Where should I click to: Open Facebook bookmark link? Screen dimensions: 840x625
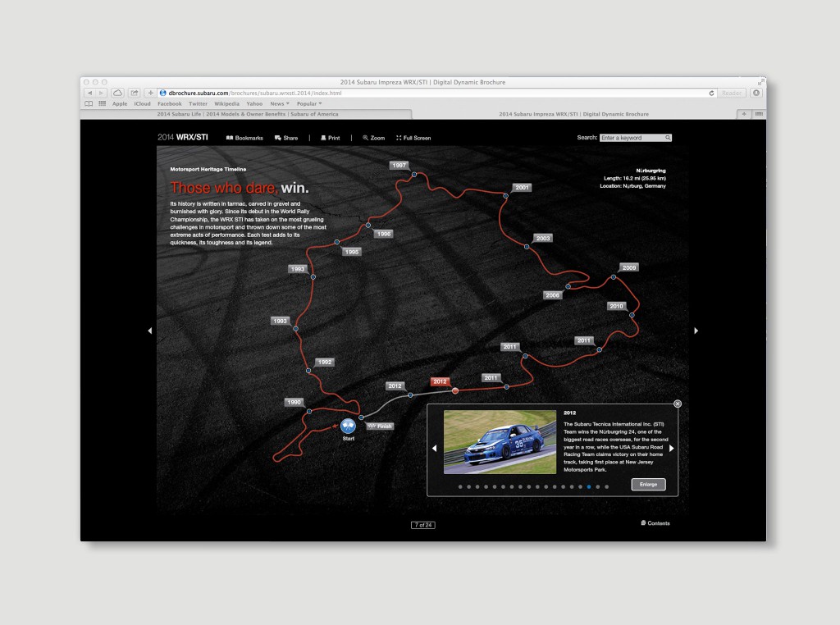pos(169,104)
